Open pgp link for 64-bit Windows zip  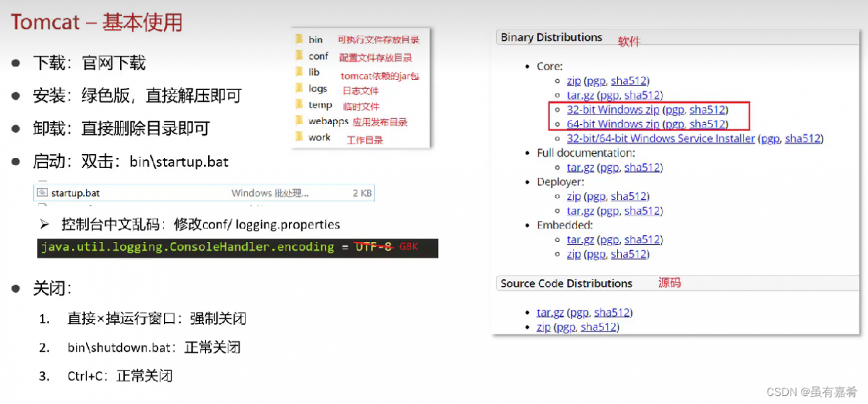pos(675,124)
